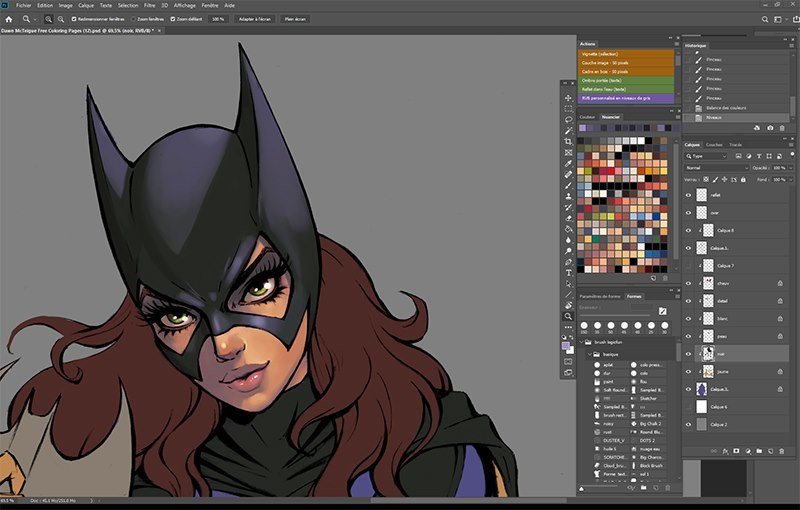This screenshot has width=800, height=510.
Task: Select the Brush tool in the toolbar
Action: [x=568, y=185]
